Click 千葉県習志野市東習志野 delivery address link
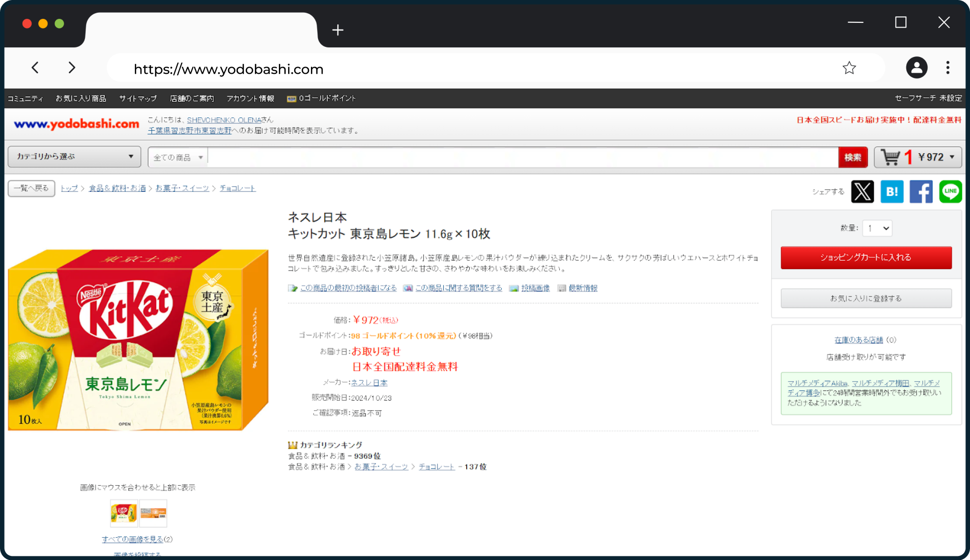 190,131
